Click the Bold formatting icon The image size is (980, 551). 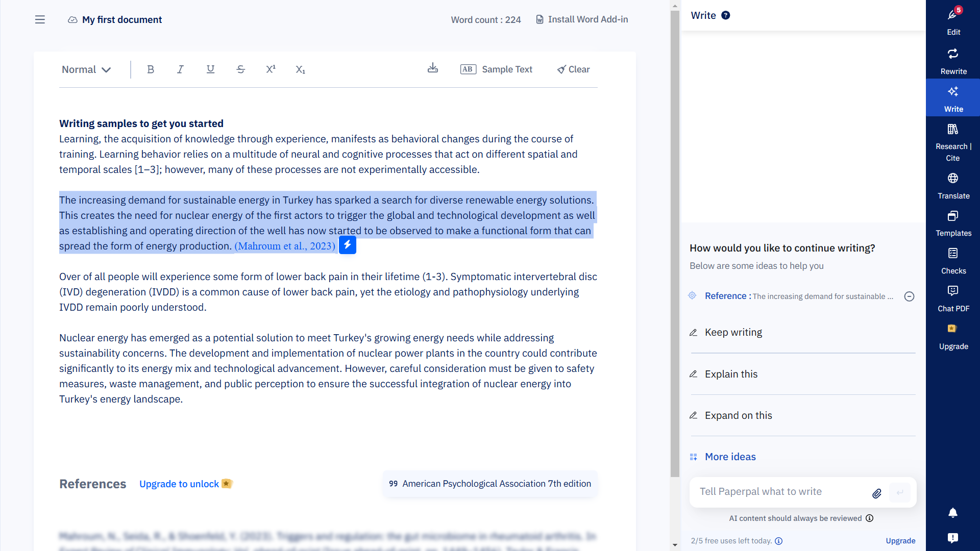tap(150, 69)
